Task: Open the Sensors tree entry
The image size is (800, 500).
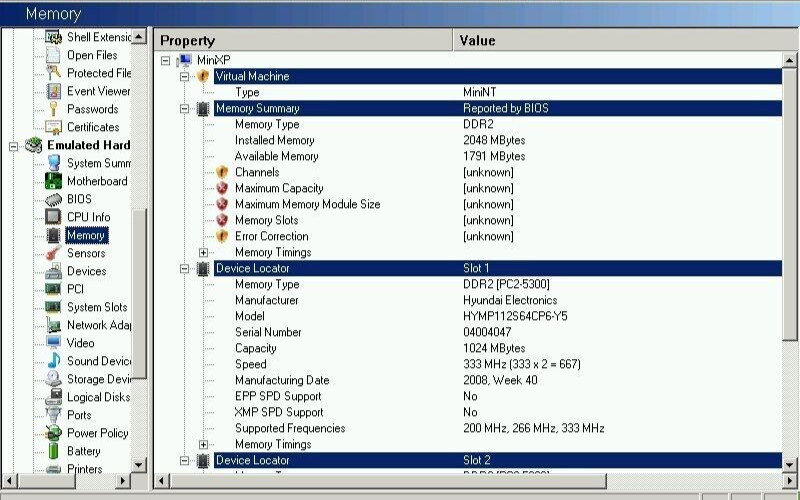Action: (x=86, y=253)
